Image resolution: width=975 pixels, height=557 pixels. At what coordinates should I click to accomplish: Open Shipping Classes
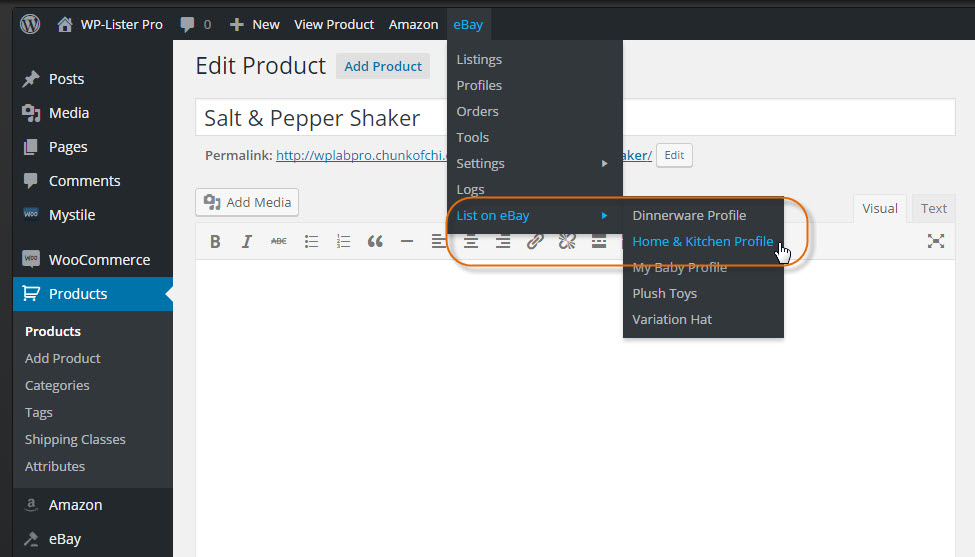(x=75, y=440)
